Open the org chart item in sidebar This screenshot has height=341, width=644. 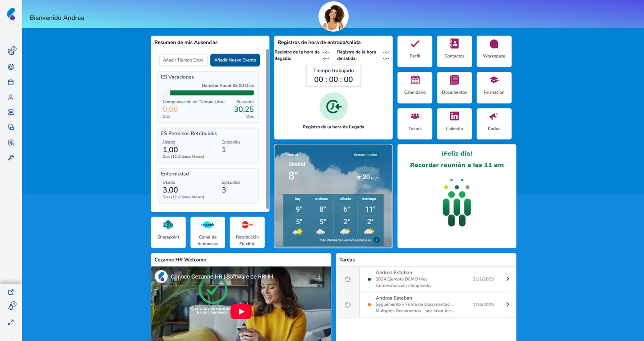pos(11,112)
